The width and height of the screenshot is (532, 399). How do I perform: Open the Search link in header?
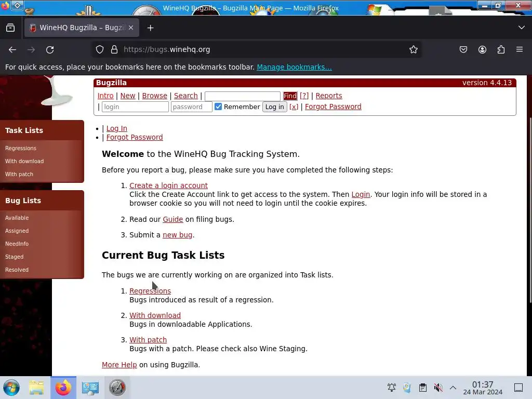coord(186,96)
